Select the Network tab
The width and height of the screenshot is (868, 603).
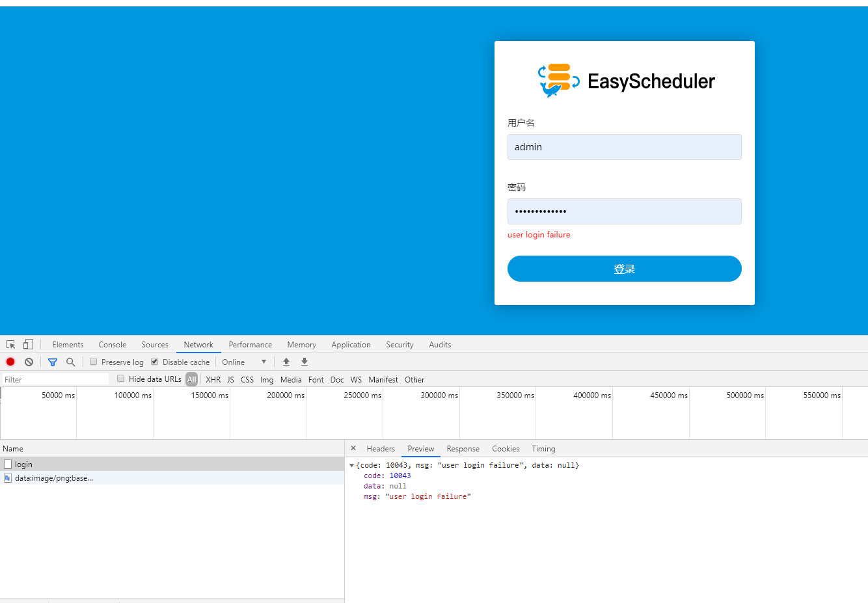pos(198,345)
